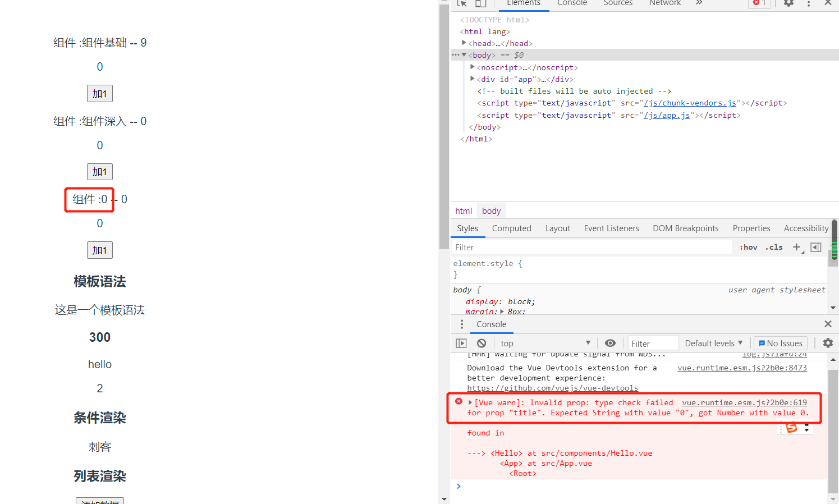
Task: Open the top JavaScript context dropdown
Action: [545, 343]
